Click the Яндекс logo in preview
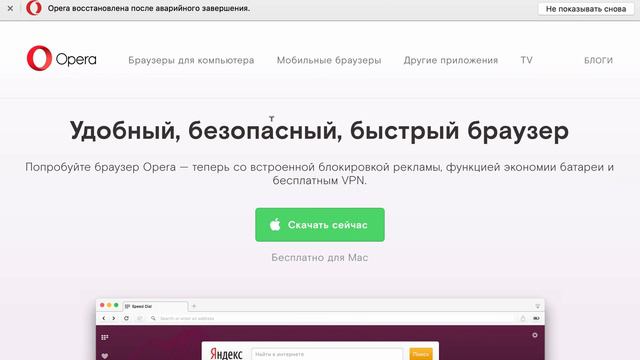The image size is (640, 360). tap(226, 353)
